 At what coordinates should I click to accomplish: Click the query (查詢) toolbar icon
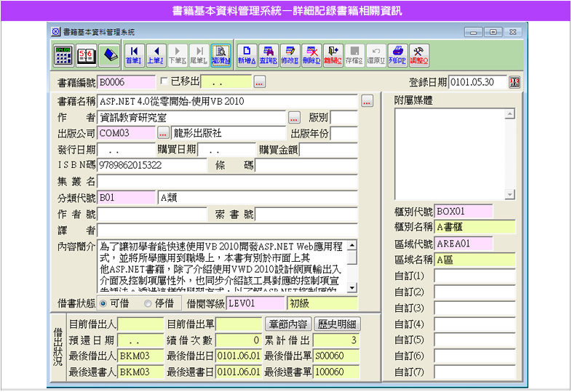[269, 55]
